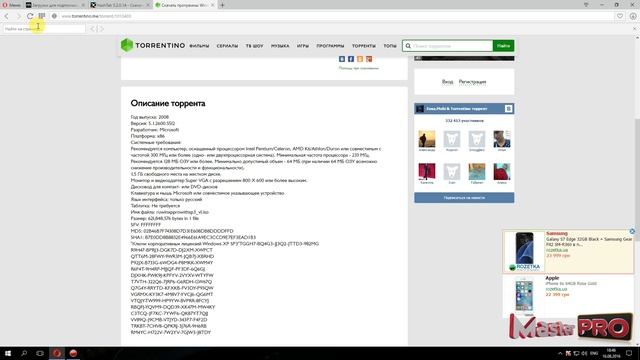This screenshot has width=640, height=360.
Task: Open first VK member avatar thumbnail
Action: [x=427, y=139]
